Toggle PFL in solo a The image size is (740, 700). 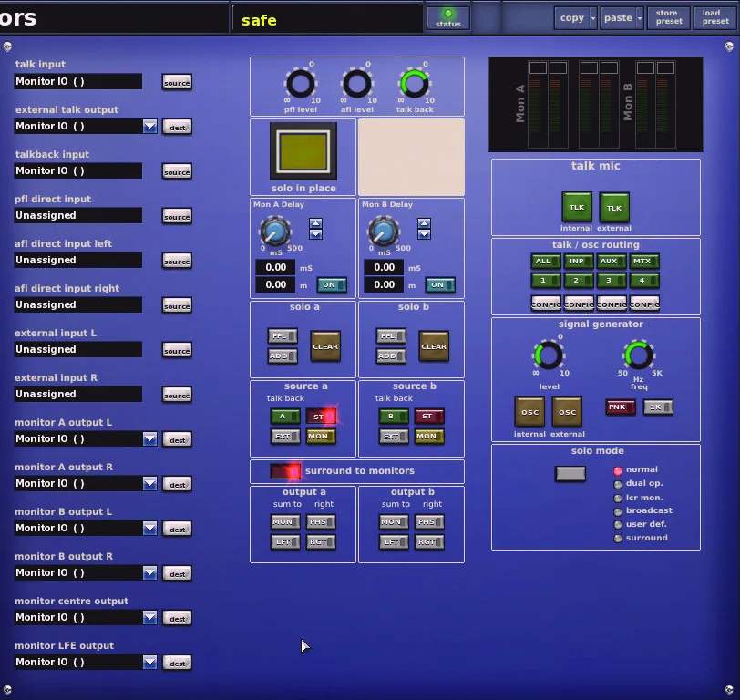pyautogui.click(x=283, y=336)
